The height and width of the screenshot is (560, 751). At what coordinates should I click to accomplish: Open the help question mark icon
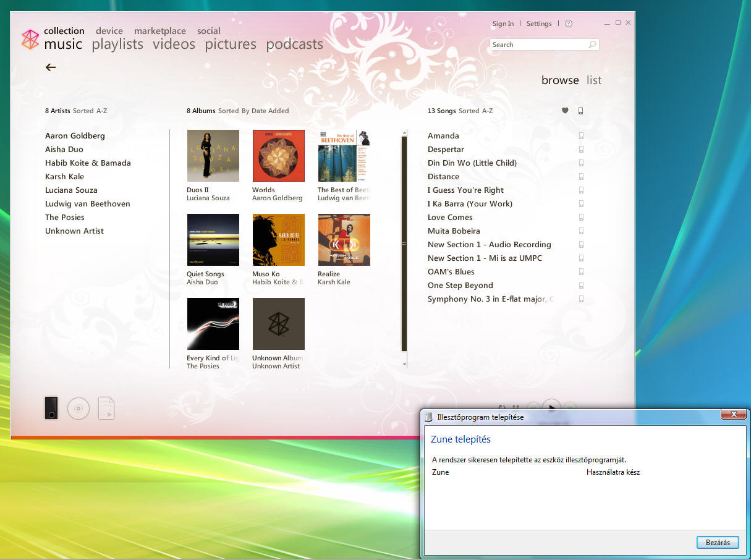pos(569,24)
